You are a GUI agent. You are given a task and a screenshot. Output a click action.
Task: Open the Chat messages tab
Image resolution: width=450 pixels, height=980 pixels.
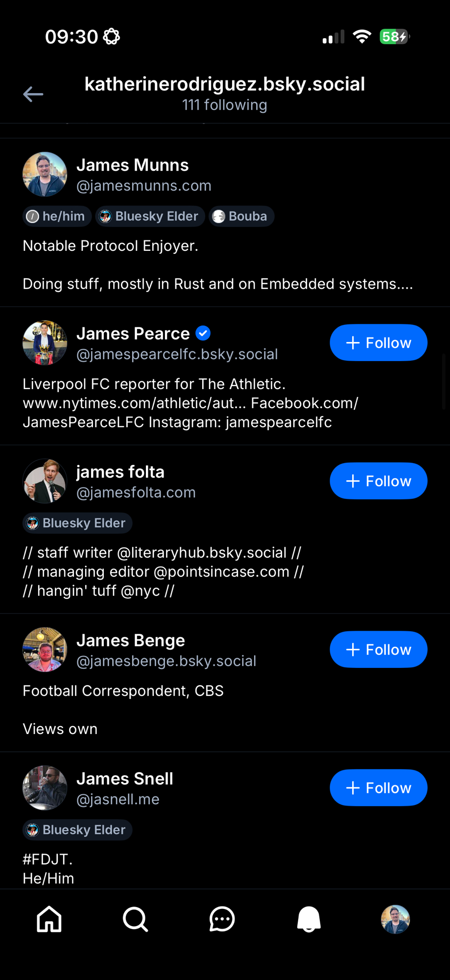click(x=222, y=919)
